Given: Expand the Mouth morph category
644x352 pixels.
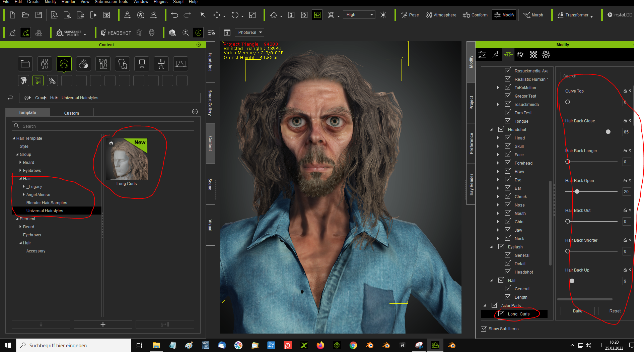Looking at the screenshot, I should pyautogui.click(x=498, y=213).
